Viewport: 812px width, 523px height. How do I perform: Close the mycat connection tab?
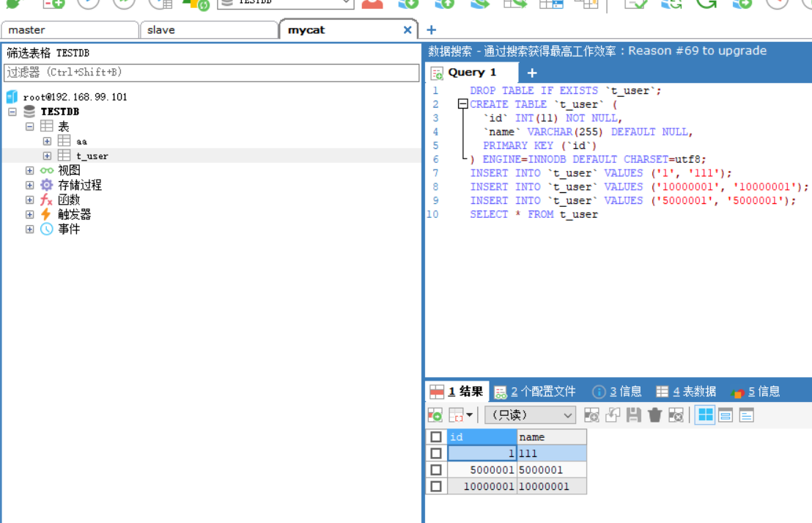coord(407,30)
